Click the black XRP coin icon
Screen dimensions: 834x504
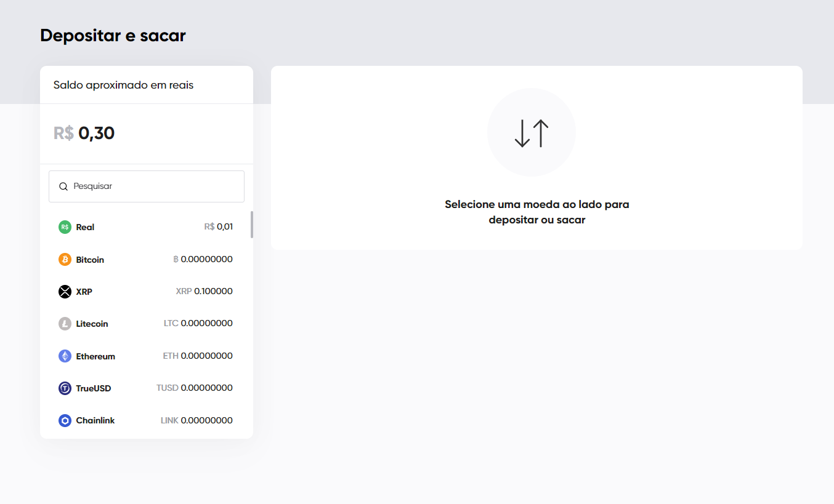click(65, 292)
